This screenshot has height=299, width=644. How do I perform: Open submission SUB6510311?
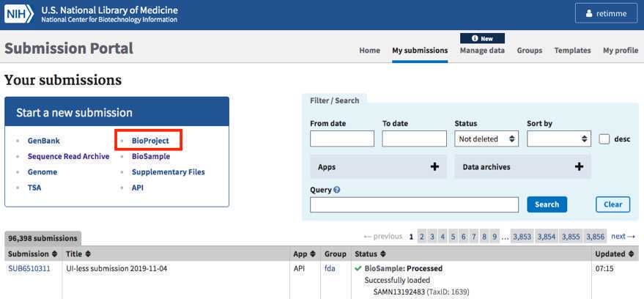coord(29,269)
